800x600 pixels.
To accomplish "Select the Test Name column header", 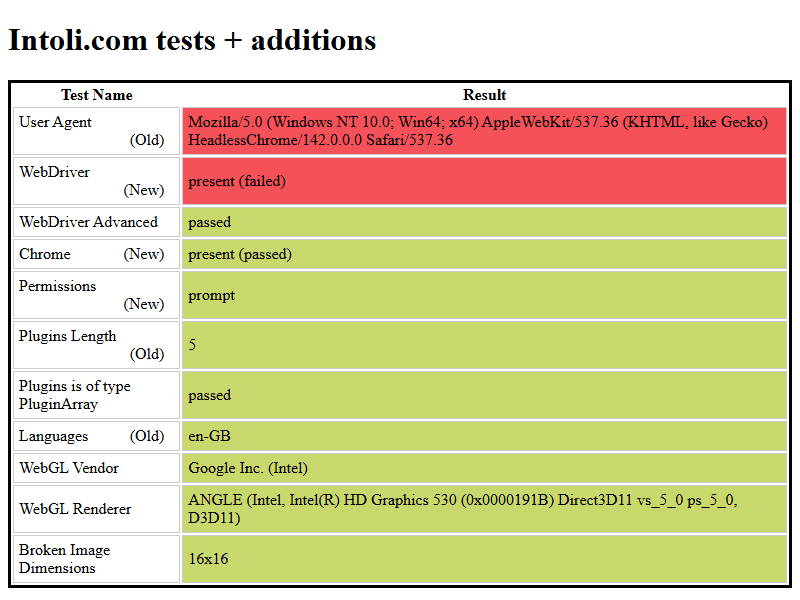I will (x=96, y=95).
